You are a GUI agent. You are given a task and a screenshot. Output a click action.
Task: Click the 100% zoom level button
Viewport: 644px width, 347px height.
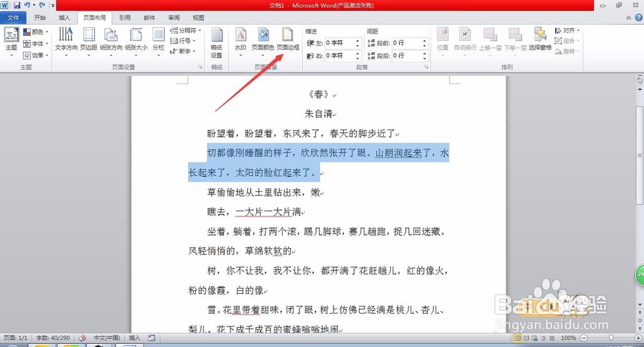[x=569, y=337]
